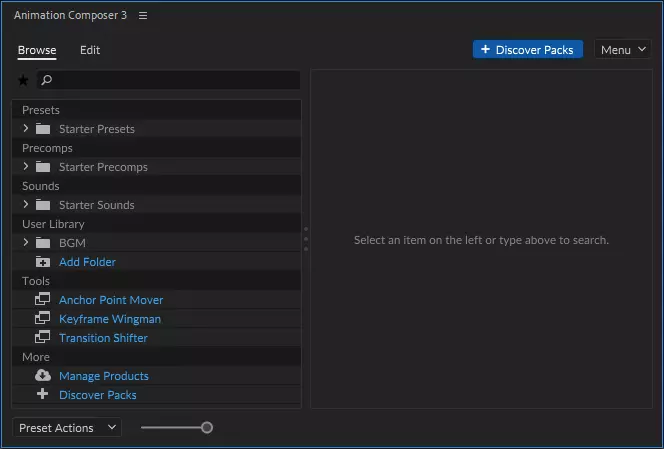Click the plus icon beside Discover Packs in list
The width and height of the screenshot is (664, 449).
42,394
